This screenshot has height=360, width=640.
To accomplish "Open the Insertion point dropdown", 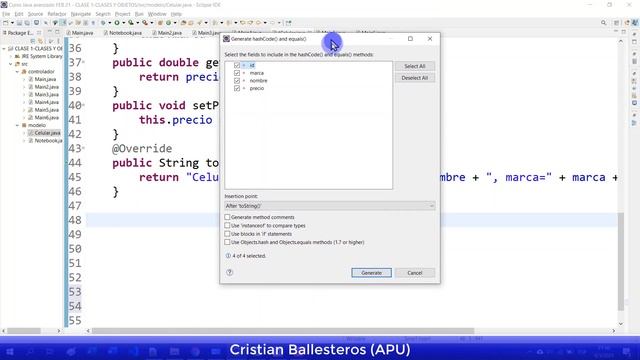I will tap(329, 206).
